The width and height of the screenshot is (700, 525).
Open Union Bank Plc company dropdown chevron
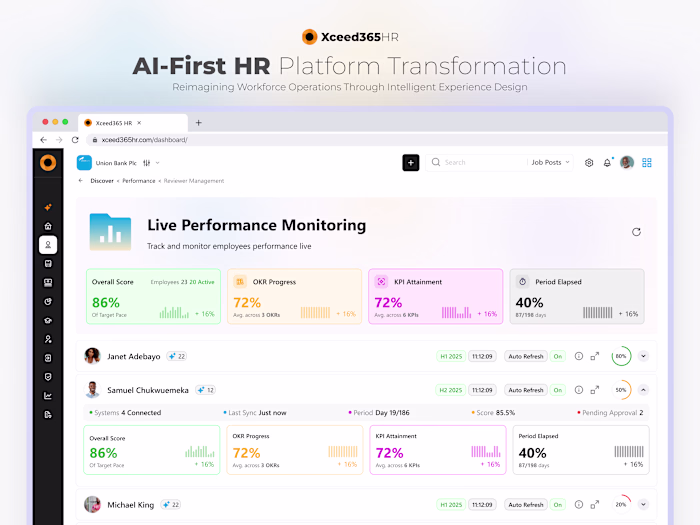157,163
